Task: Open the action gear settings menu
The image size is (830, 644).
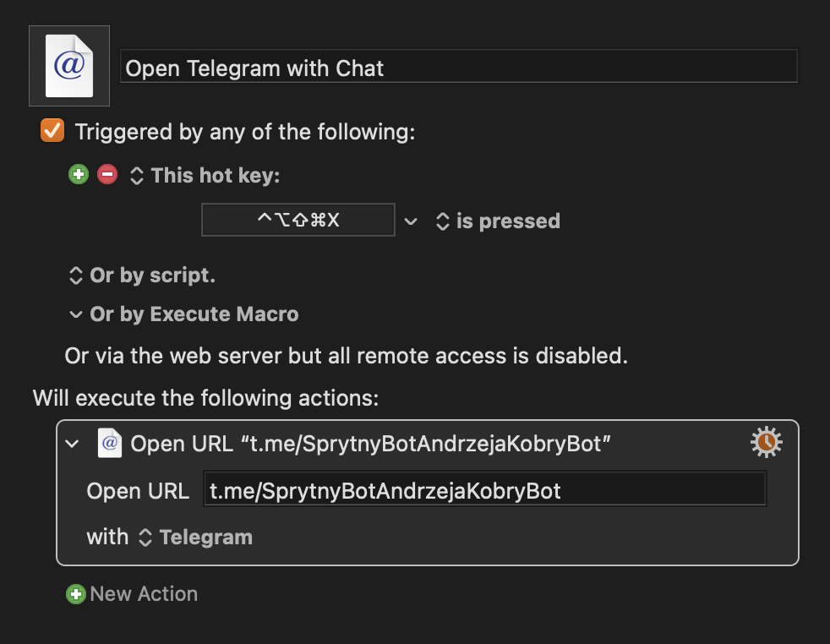Action: [x=766, y=442]
